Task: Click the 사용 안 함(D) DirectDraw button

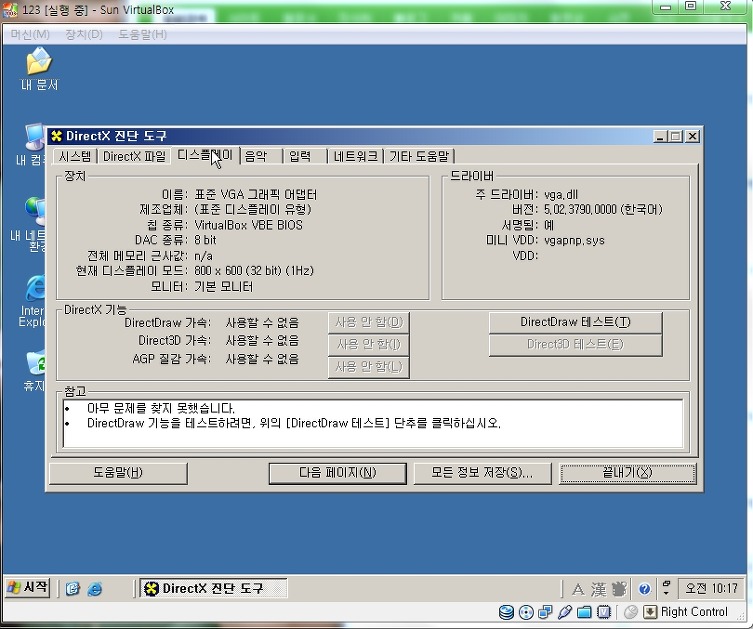Action: (x=369, y=322)
